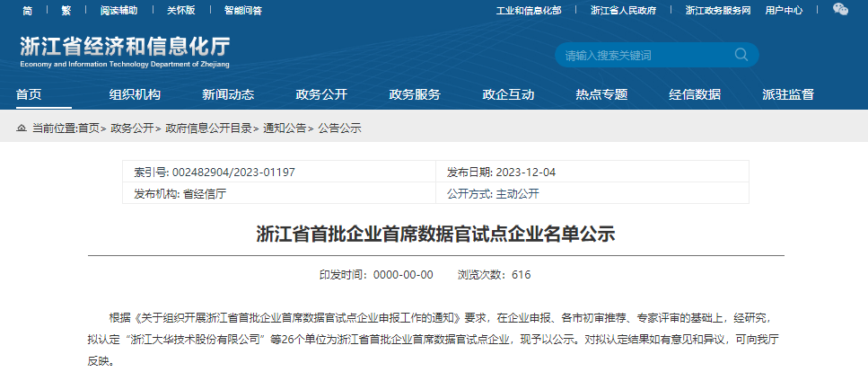This screenshot has height=372, width=868.
Task: Open the 阅读辅助 reading assistance tool
Action: 118,11
